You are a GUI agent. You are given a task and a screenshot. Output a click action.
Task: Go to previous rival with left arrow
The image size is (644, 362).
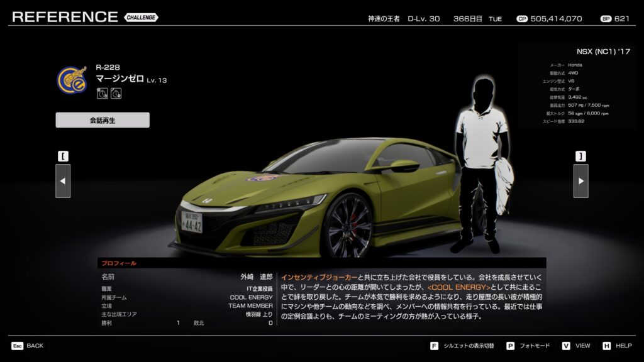point(63,181)
